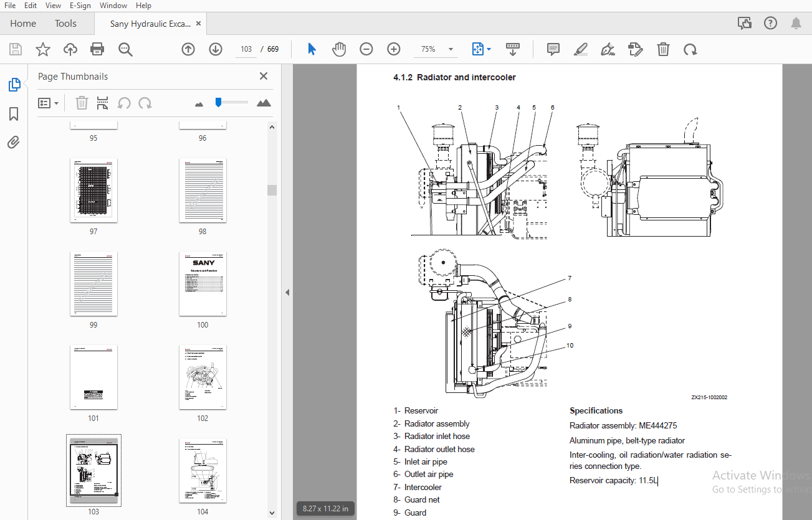This screenshot has height=520, width=812.
Task: Open the E-Sign menu
Action: coord(80,6)
